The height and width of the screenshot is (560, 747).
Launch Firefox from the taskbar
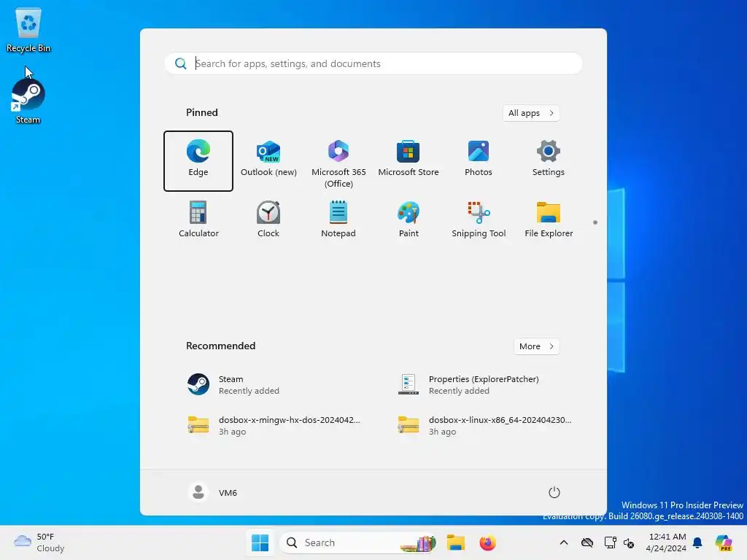point(487,542)
